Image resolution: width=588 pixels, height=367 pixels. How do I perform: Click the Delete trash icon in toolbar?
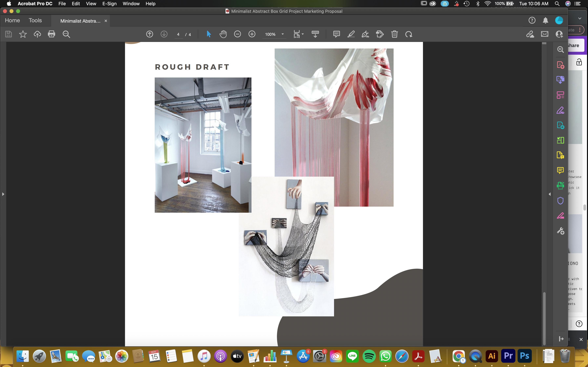click(x=394, y=34)
